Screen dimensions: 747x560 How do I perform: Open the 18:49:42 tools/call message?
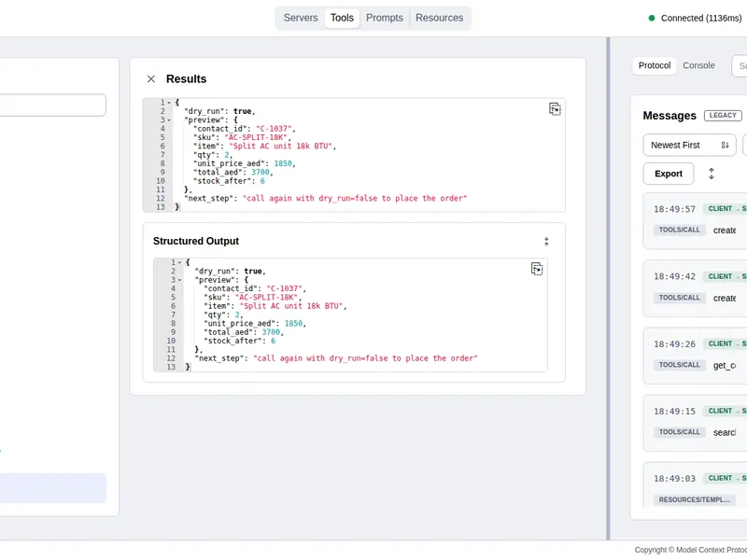[695, 288]
